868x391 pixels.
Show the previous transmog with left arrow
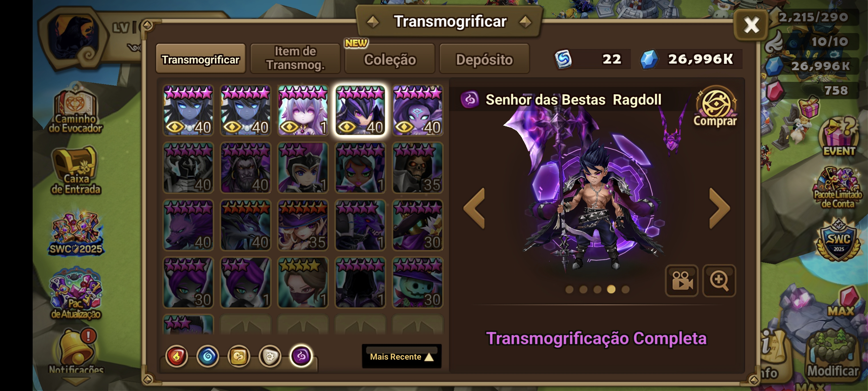tap(474, 208)
